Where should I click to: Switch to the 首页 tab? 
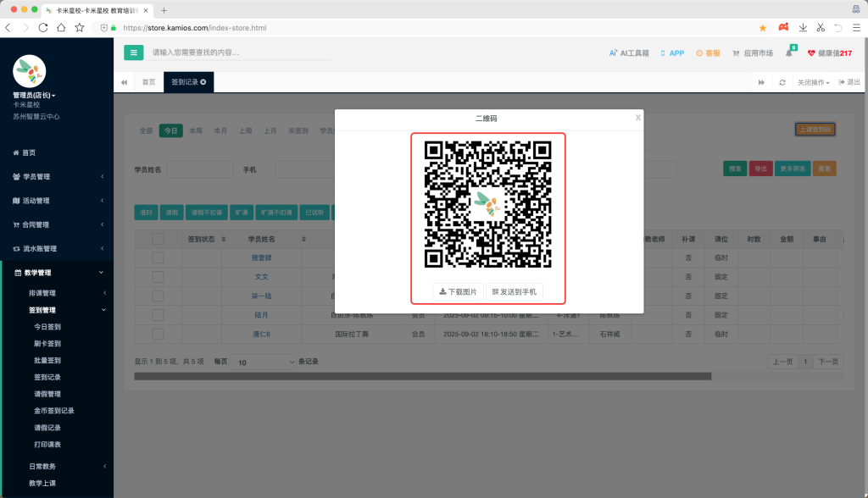[148, 82]
